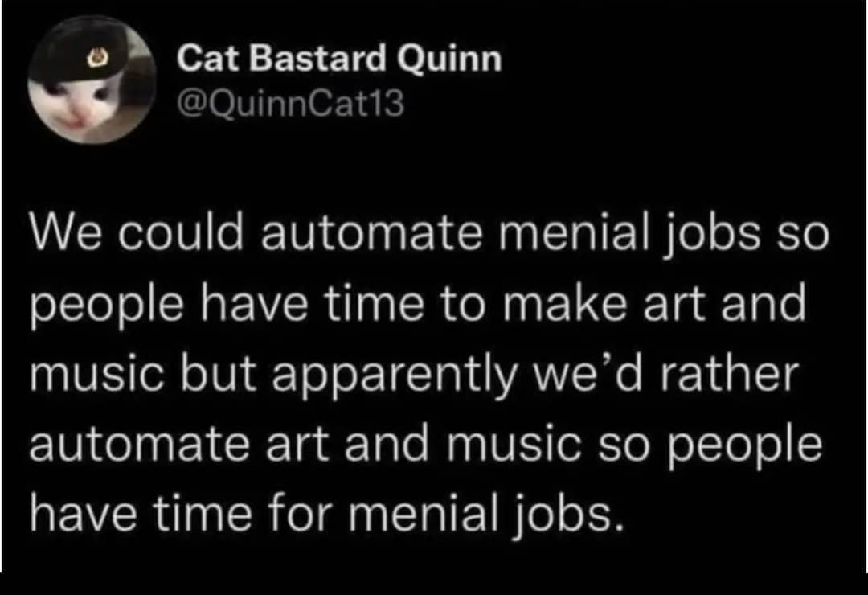
Task: Open the @QuinnCat13 handle link
Action: point(291,103)
